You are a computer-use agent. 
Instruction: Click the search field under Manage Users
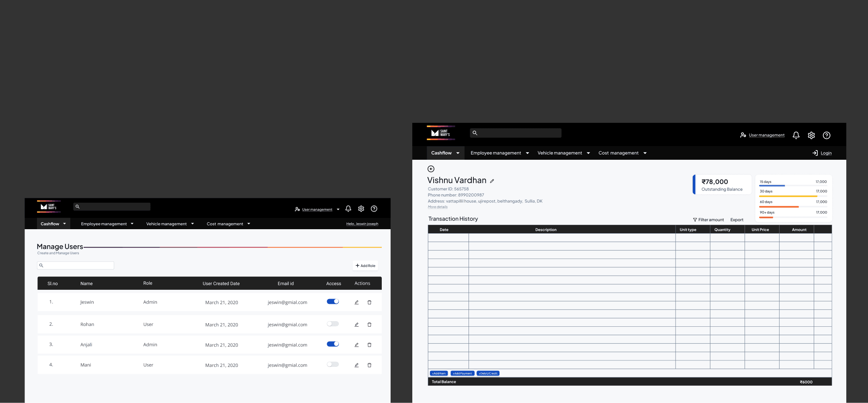pos(76,265)
